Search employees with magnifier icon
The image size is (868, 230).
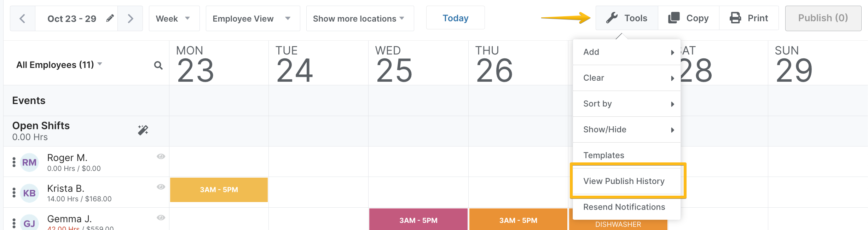point(158,65)
